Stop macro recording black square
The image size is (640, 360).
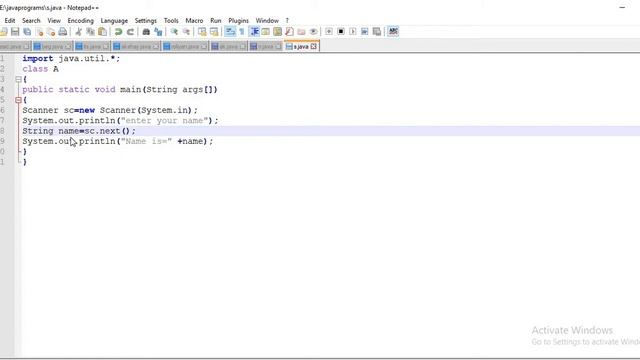click(341, 31)
